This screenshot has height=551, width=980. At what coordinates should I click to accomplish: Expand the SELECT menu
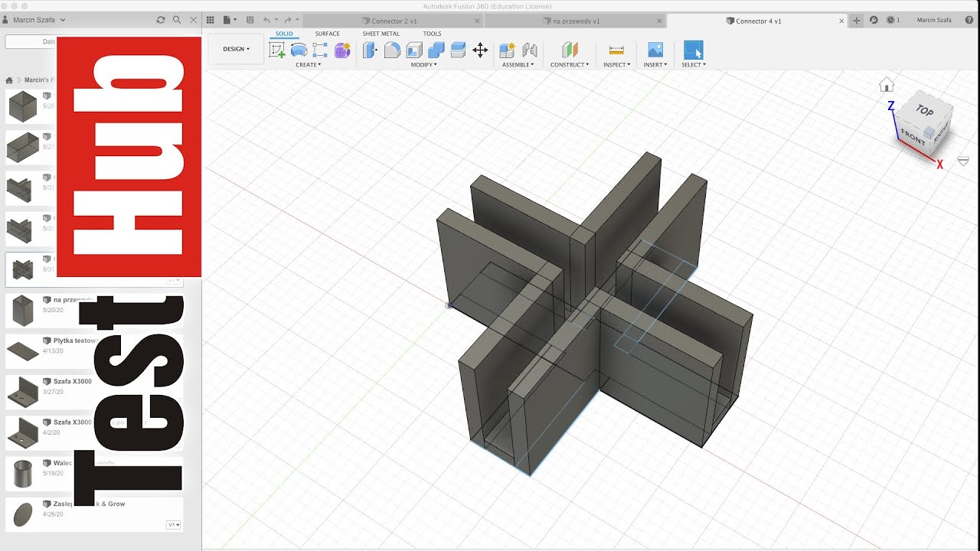tap(693, 65)
